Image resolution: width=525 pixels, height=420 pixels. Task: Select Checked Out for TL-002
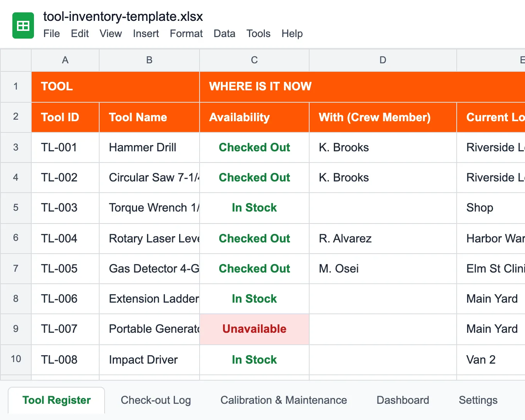tap(254, 178)
